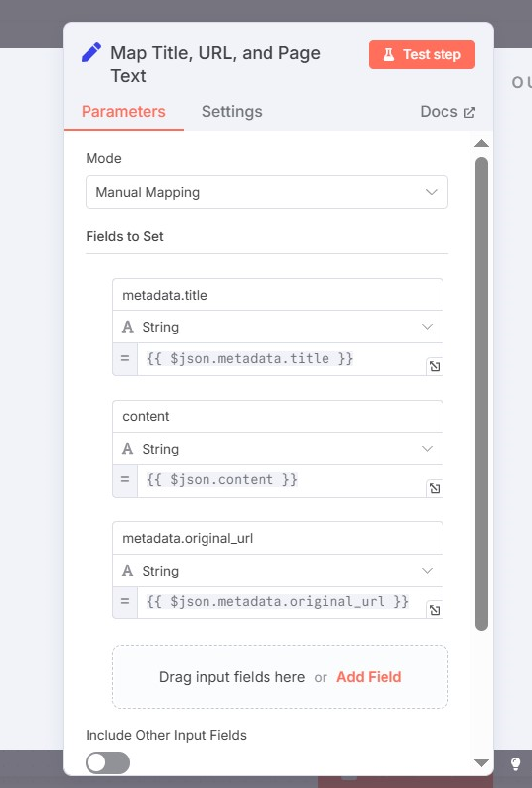This screenshot has width=532, height=788.
Task: Click the external link icon next to Docs
Action: pos(469,112)
